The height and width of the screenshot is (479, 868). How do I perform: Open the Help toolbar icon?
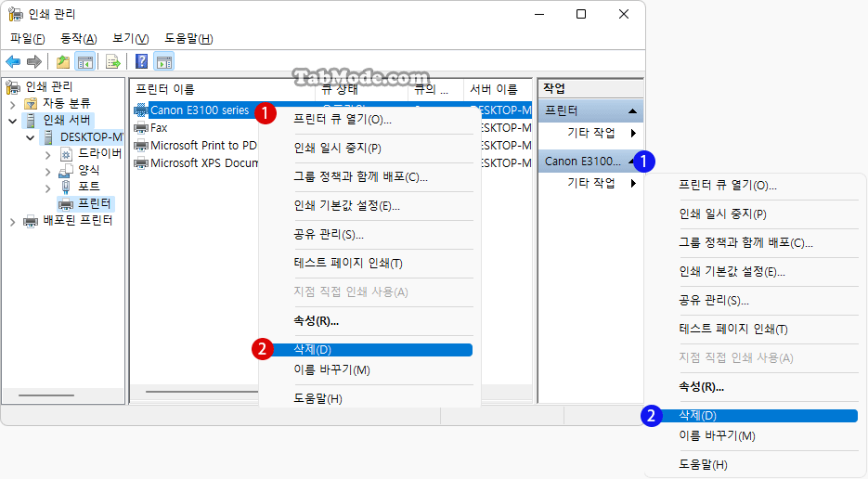[142, 61]
